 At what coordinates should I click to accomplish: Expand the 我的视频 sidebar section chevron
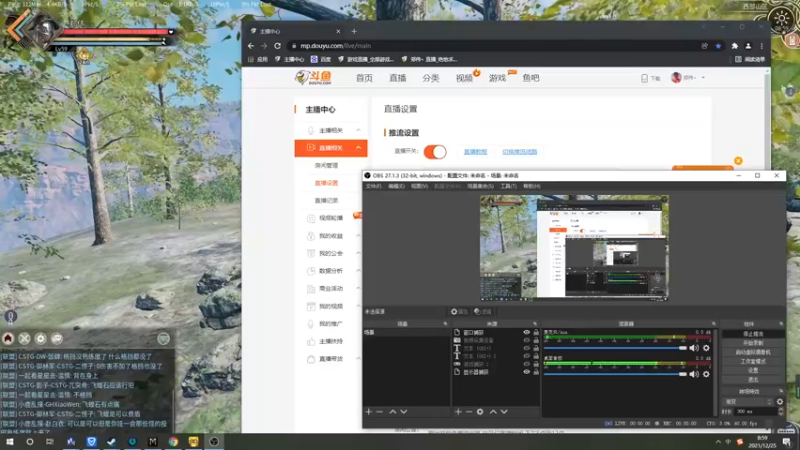359,306
